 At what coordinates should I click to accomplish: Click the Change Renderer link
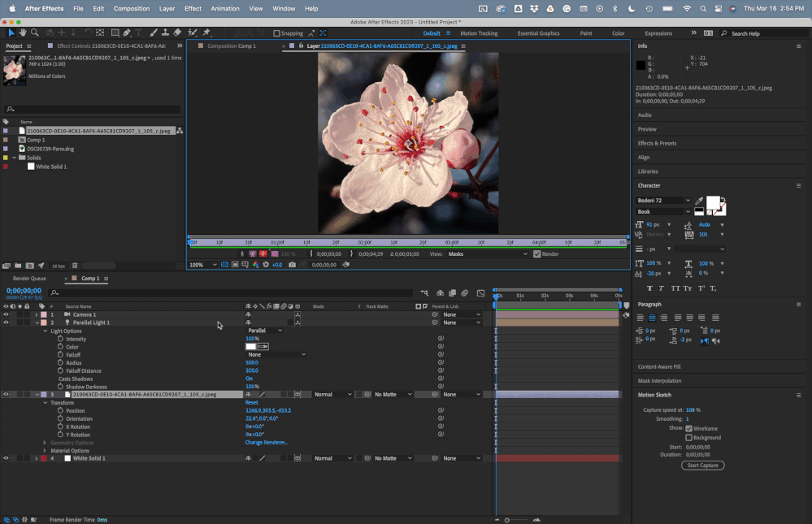tap(266, 443)
